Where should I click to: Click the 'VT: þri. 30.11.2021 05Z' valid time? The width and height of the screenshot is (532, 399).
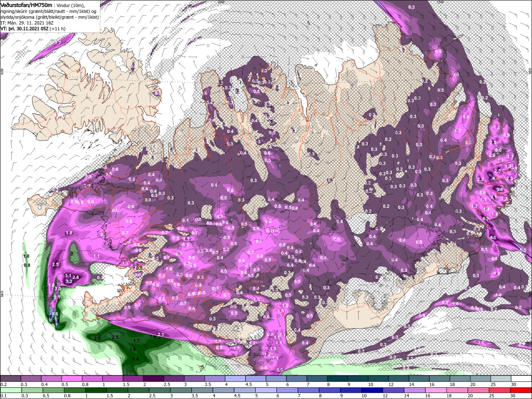pyautogui.click(x=25, y=29)
